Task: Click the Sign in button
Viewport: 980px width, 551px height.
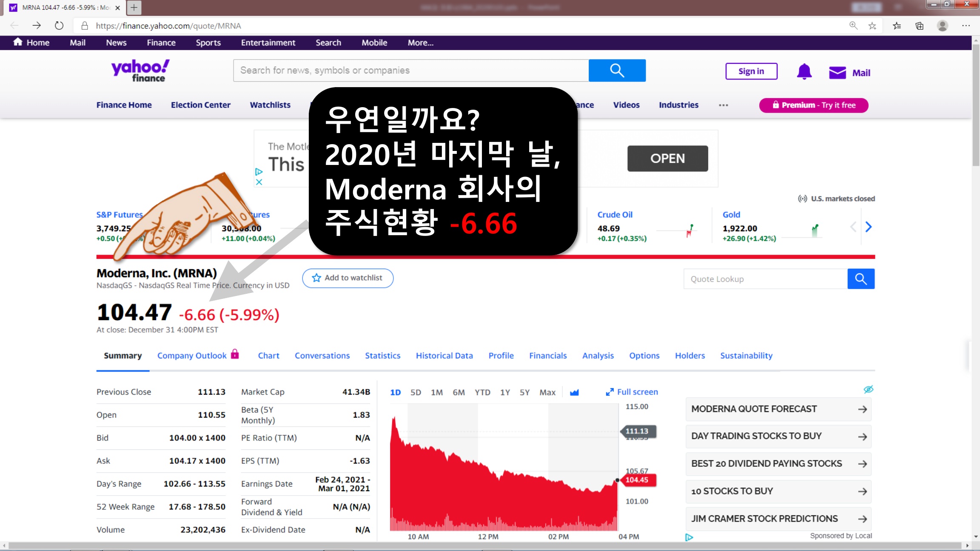Action: click(x=751, y=71)
